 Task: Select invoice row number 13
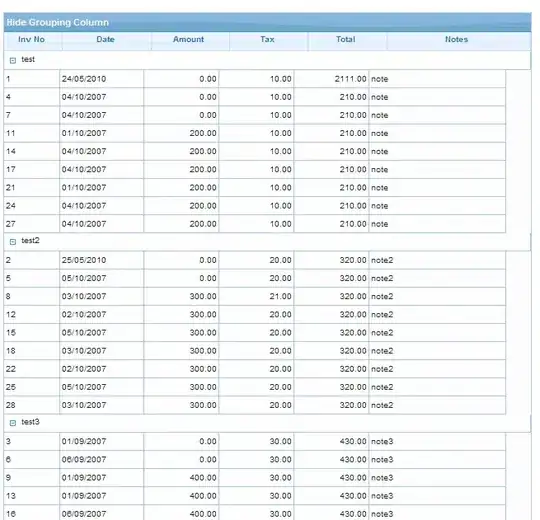click(255, 496)
